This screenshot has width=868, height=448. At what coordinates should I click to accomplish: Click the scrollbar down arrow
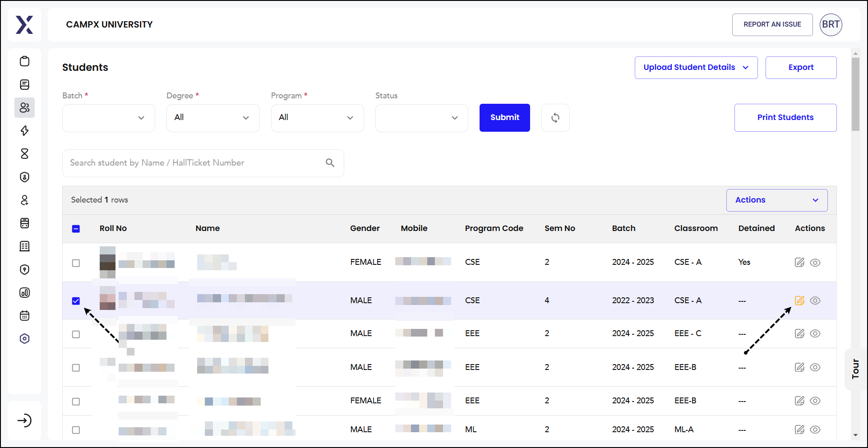tap(855, 435)
